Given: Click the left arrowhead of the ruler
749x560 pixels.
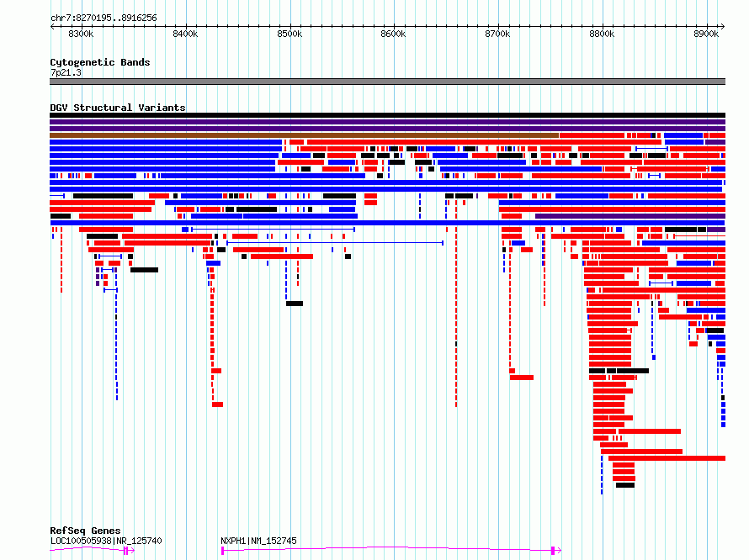Looking at the screenshot, I should [52, 27].
